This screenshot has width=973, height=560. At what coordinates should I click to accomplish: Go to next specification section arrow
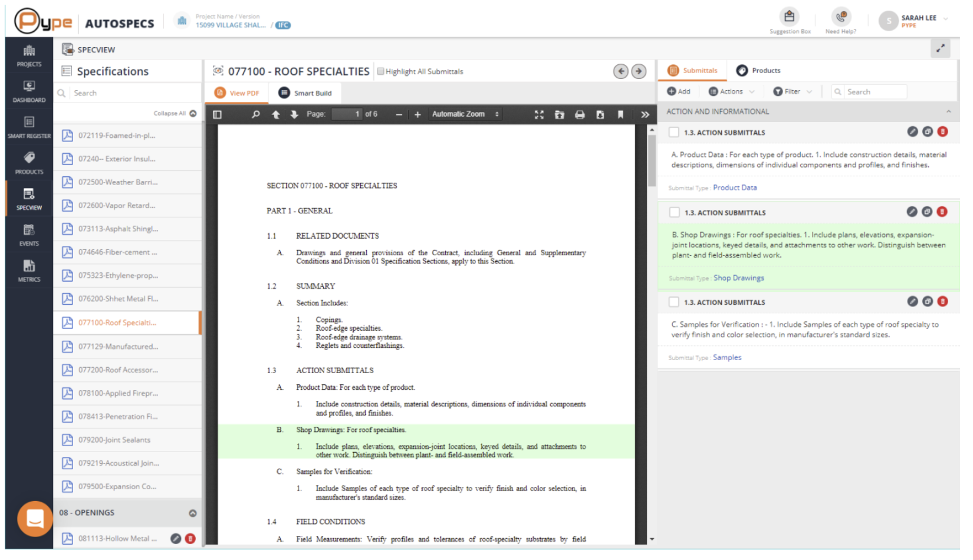[x=638, y=71]
